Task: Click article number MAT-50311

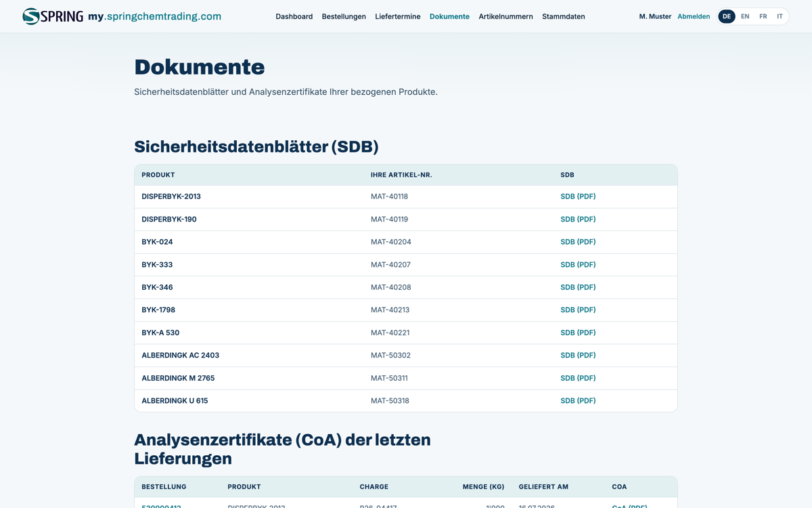Action: [389, 378]
